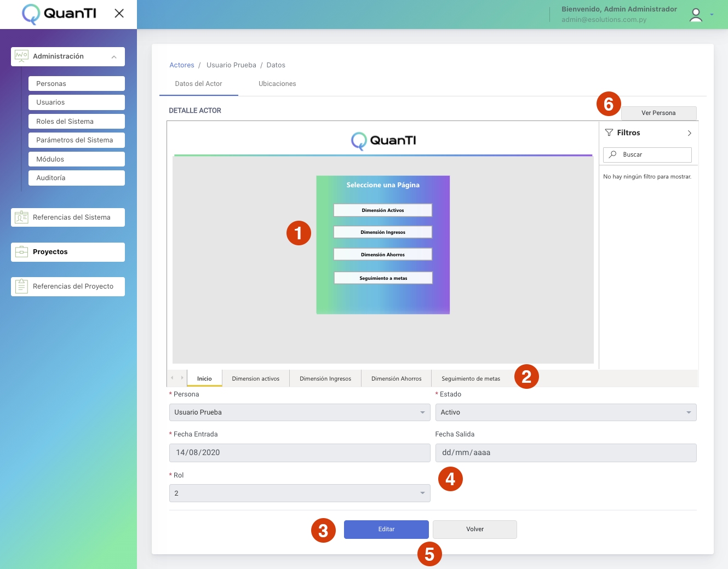The height and width of the screenshot is (569, 728).
Task: Click the Fecha Salida date field
Action: [x=566, y=453]
